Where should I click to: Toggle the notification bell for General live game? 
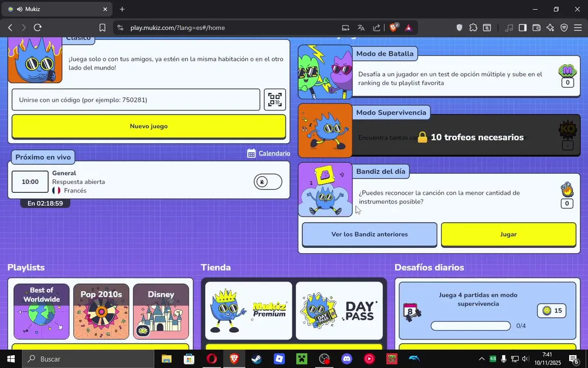click(x=268, y=182)
